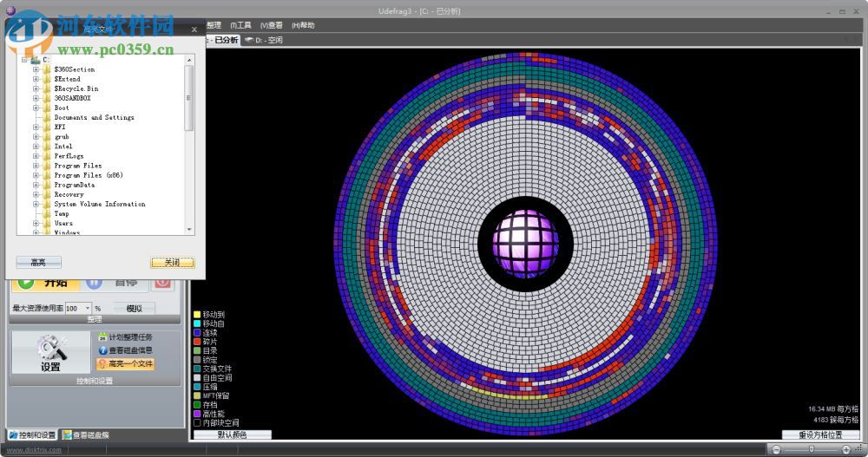
Task: Open 查看磁盘信息 info icon
Action: 102,350
